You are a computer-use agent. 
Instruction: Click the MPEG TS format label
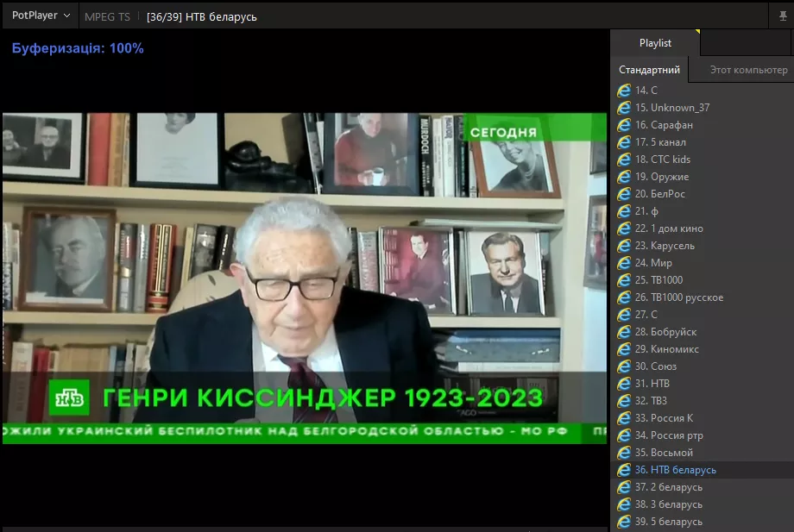tap(107, 16)
